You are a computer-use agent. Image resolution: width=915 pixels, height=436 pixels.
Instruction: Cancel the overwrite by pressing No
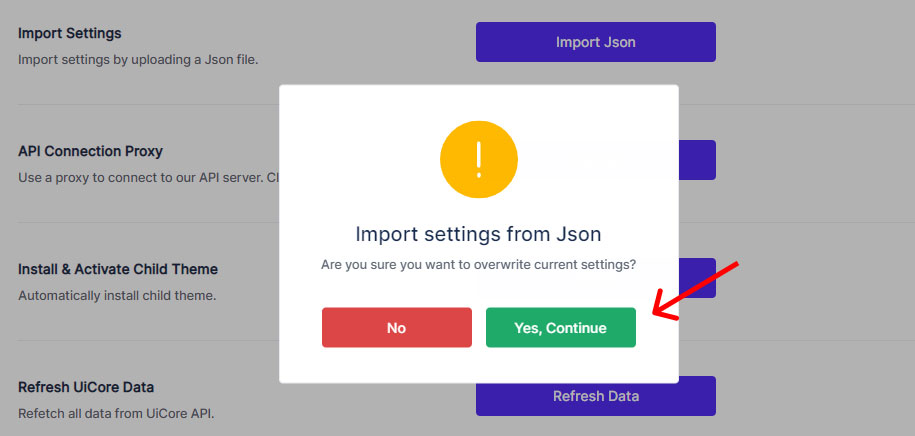(x=396, y=327)
